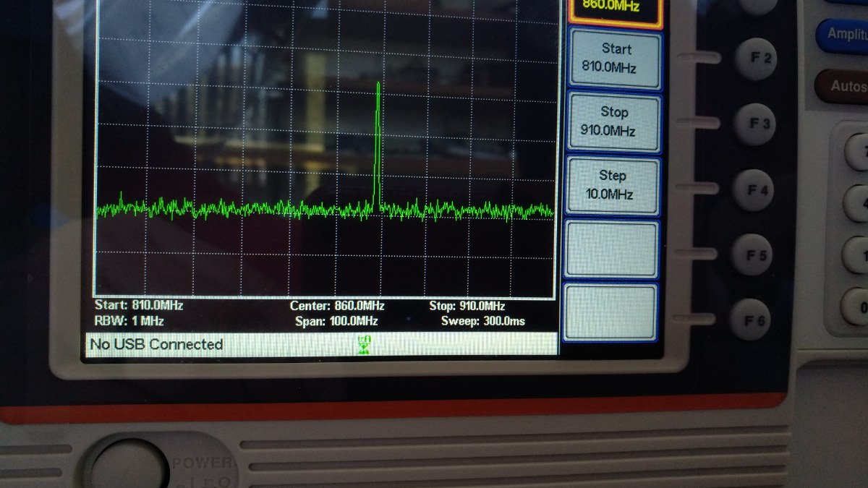The height and width of the screenshot is (488, 868).
Task: Push the F4 hardware key
Action: coord(754,189)
